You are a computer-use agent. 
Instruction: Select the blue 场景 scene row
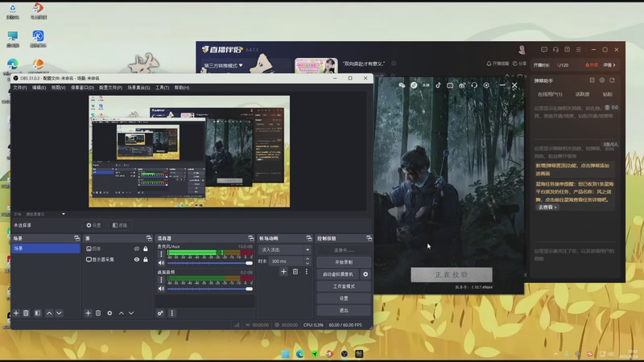point(46,249)
